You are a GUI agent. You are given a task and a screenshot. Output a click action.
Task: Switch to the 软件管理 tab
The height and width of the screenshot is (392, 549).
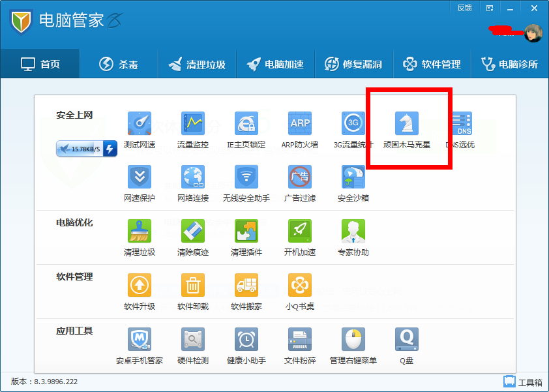pos(432,64)
